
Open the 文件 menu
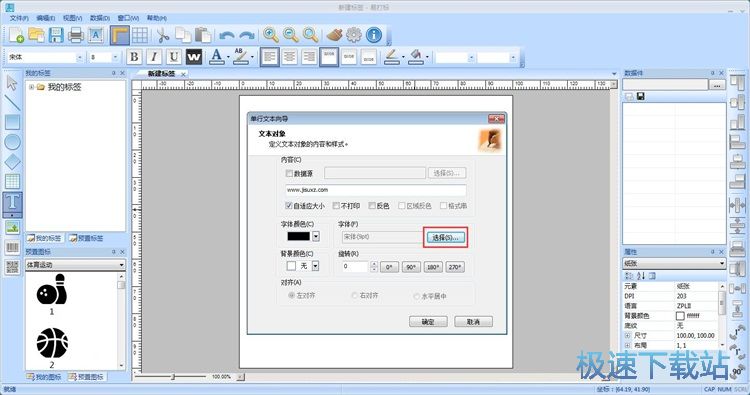click(19, 18)
